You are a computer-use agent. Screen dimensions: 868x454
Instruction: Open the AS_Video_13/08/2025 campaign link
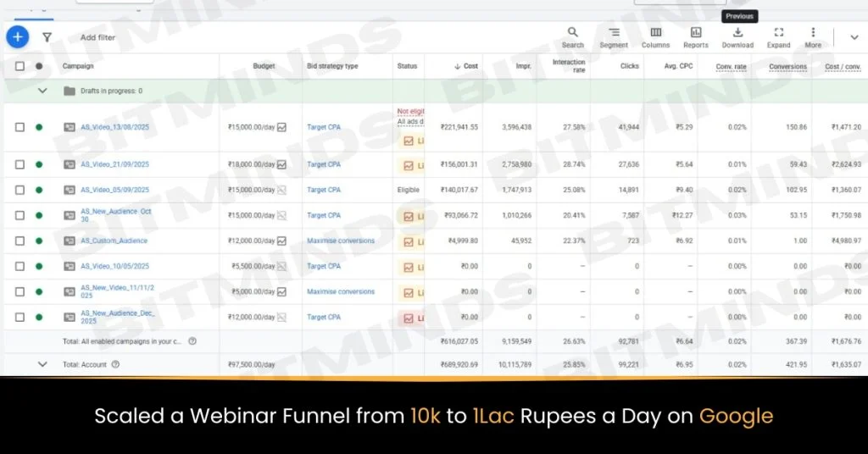[x=114, y=127]
